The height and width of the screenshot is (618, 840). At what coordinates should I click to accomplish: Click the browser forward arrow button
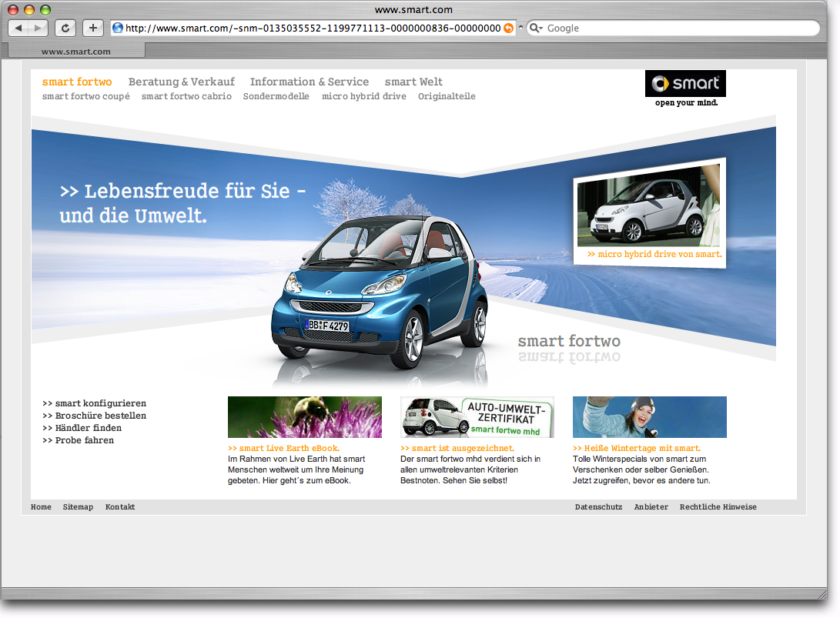click(38, 28)
